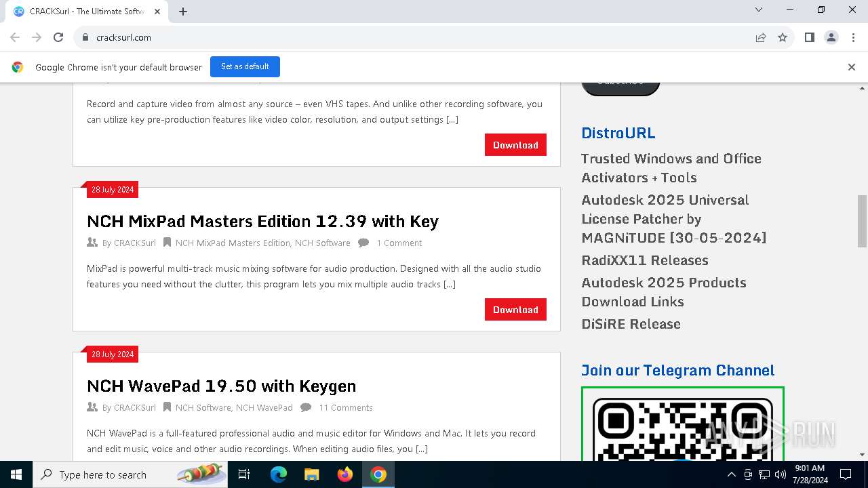Open NCH WavePad 19.50 with Keygen title
Image resolution: width=868 pixels, height=488 pixels.
[x=221, y=386]
